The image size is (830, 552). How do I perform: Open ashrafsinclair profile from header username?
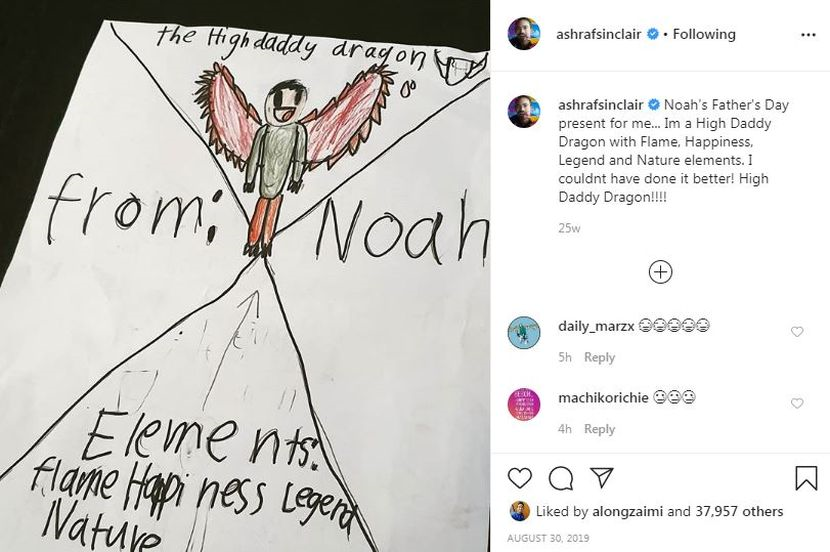coord(599,34)
